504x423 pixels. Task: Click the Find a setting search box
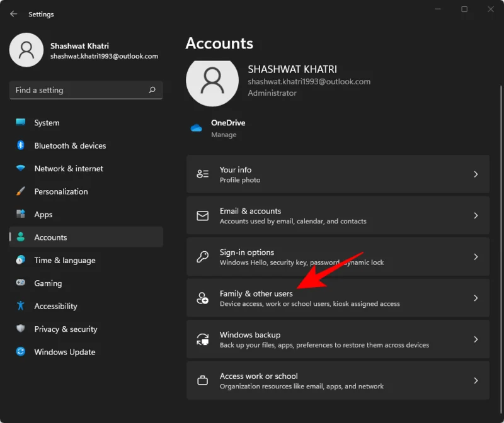[86, 90]
